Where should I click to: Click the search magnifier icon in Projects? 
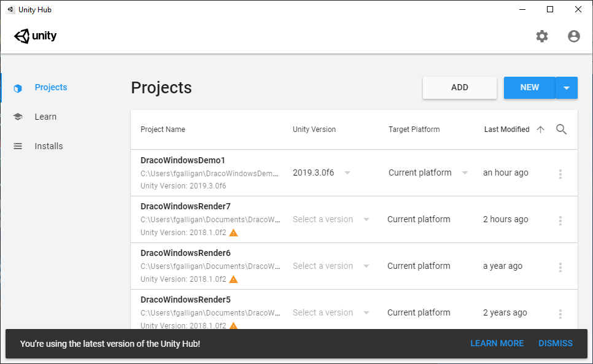point(561,130)
